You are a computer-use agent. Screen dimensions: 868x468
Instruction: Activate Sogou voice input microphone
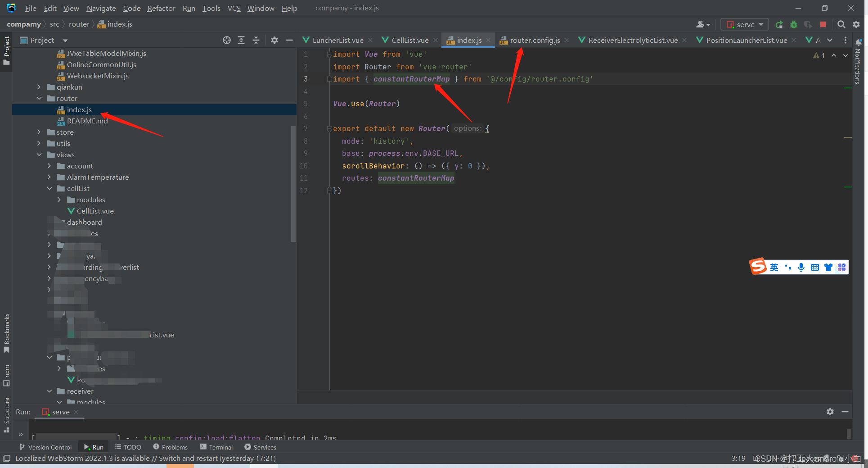801,267
